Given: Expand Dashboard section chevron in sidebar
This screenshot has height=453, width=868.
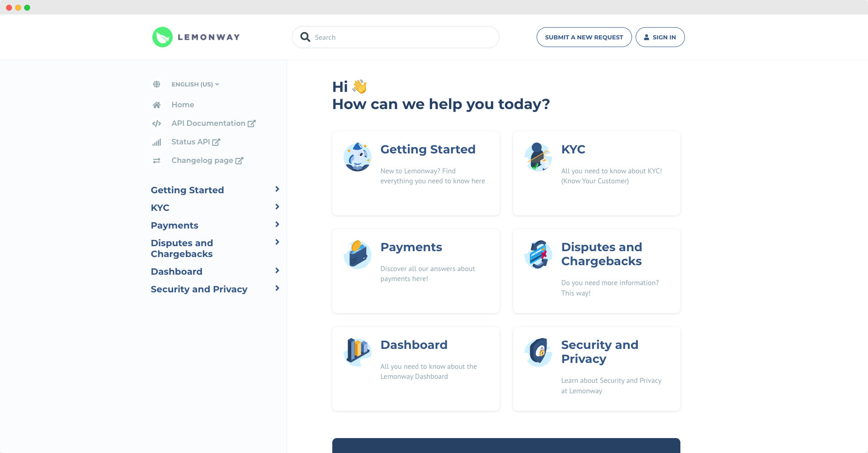Looking at the screenshot, I should (277, 271).
